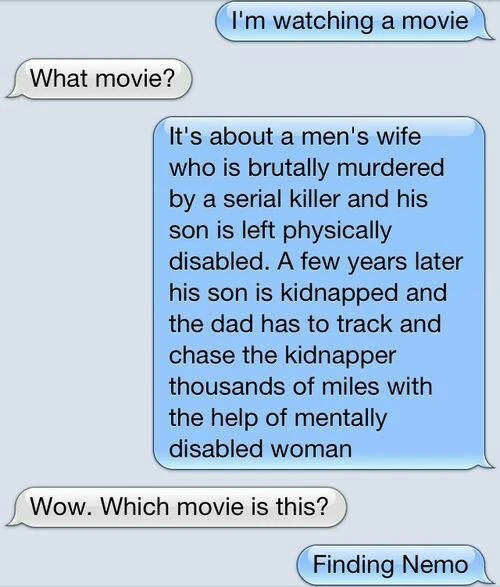Tap the long blue movie description bubble

(322, 292)
